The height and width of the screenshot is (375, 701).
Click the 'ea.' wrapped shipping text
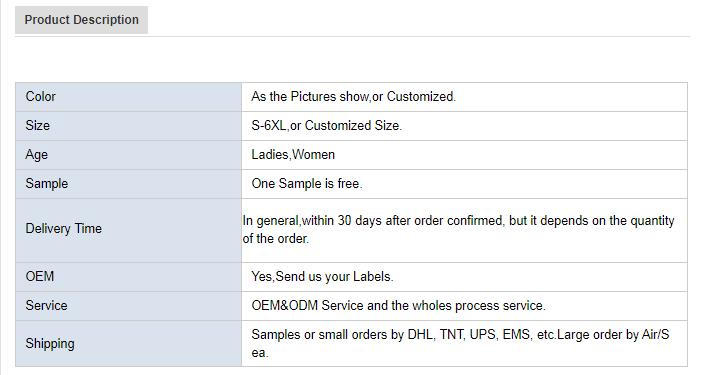pos(260,353)
